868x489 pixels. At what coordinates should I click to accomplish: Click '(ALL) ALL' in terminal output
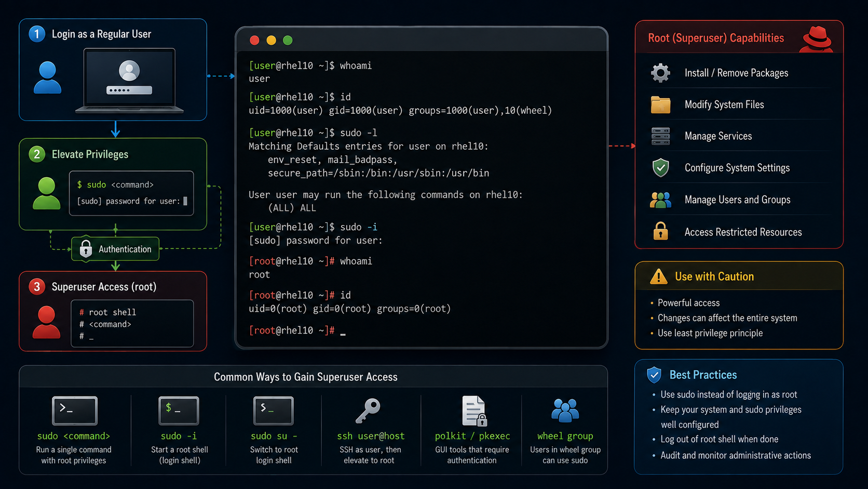(x=292, y=208)
